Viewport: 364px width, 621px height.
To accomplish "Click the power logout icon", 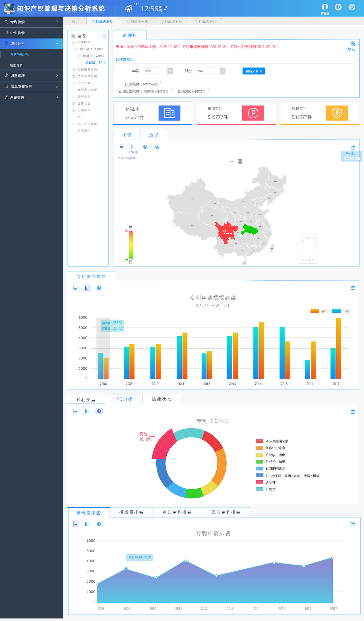I will pyautogui.click(x=352, y=7).
